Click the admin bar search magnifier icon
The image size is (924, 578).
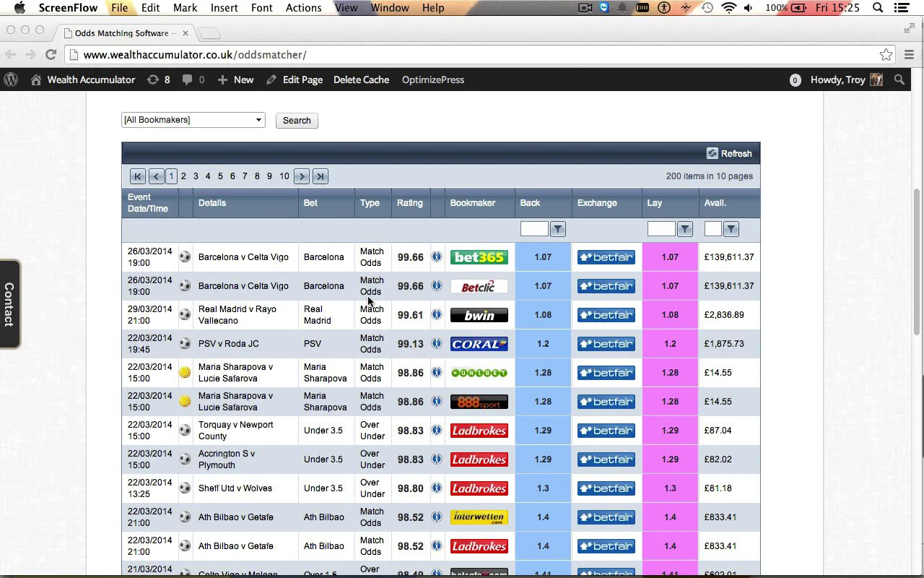(899, 79)
